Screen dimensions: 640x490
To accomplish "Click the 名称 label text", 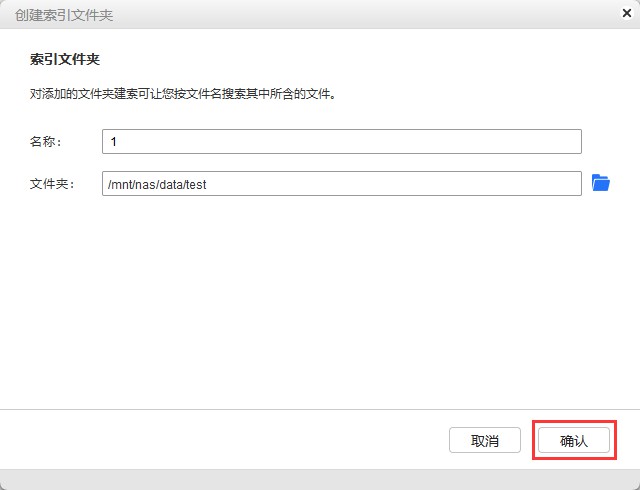I will 46,142.
